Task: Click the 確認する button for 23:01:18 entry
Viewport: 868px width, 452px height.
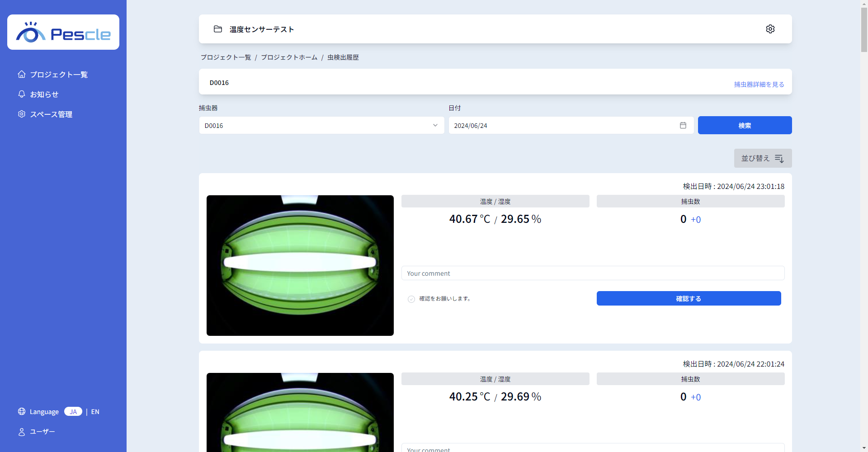Action: tap(689, 298)
